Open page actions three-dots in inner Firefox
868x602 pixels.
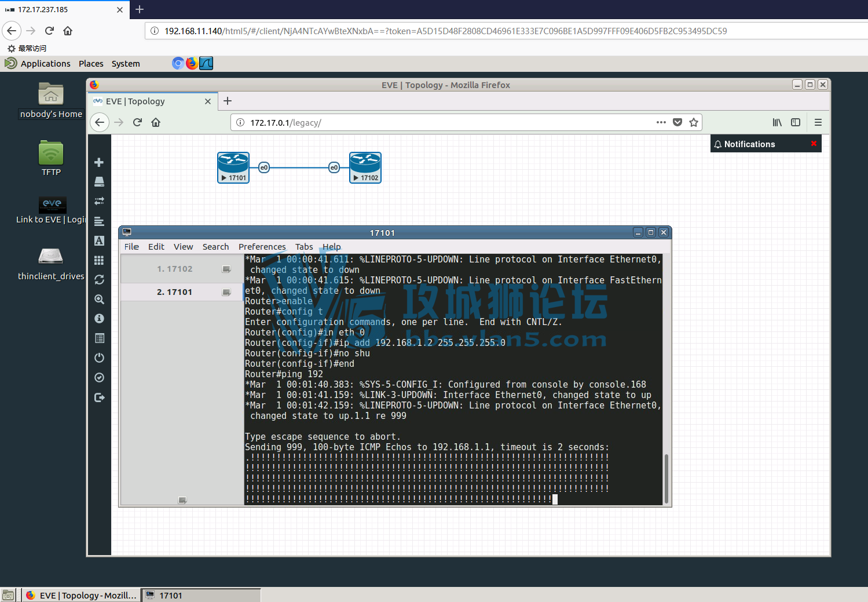tap(661, 122)
